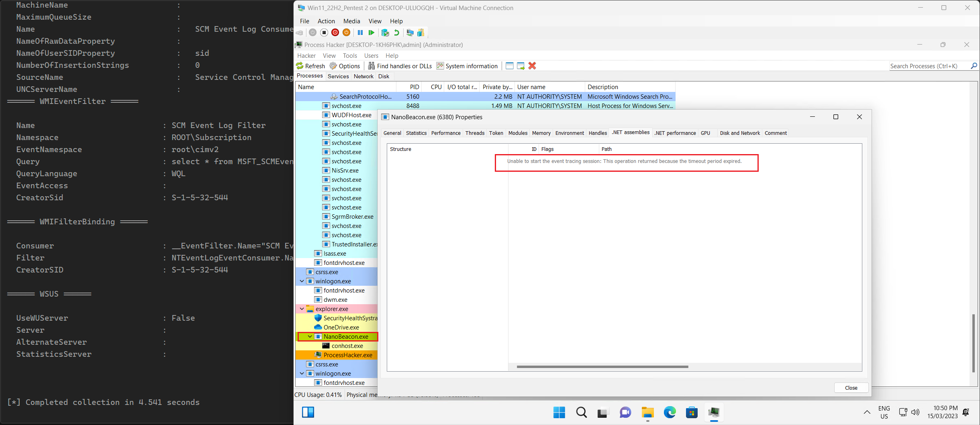Screen dimensions: 980x425
Task: Collapse the lower winlogon.exe node
Action: pyautogui.click(x=302, y=373)
